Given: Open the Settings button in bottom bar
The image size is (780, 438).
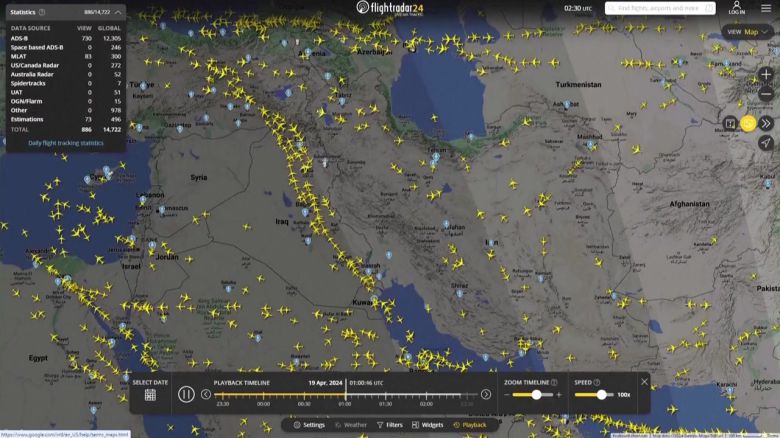Looking at the screenshot, I should pyautogui.click(x=308, y=425).
